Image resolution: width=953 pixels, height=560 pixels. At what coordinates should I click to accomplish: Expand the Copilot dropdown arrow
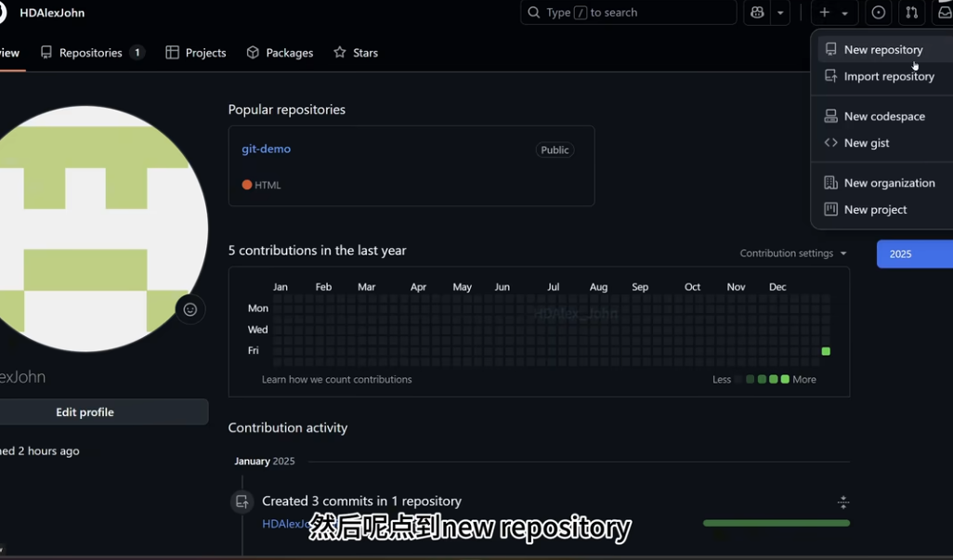pyautogui.click(x=780, y=12)
